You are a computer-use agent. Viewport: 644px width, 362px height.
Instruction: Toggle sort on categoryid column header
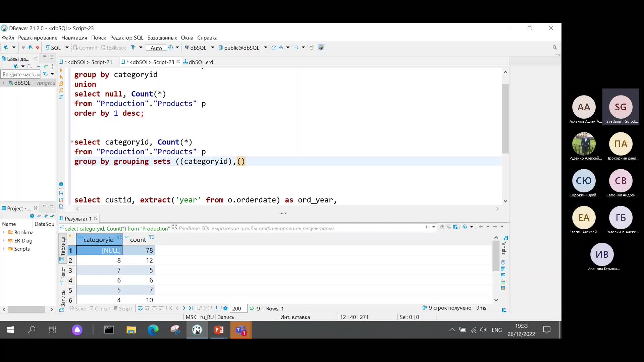[119, 237]
